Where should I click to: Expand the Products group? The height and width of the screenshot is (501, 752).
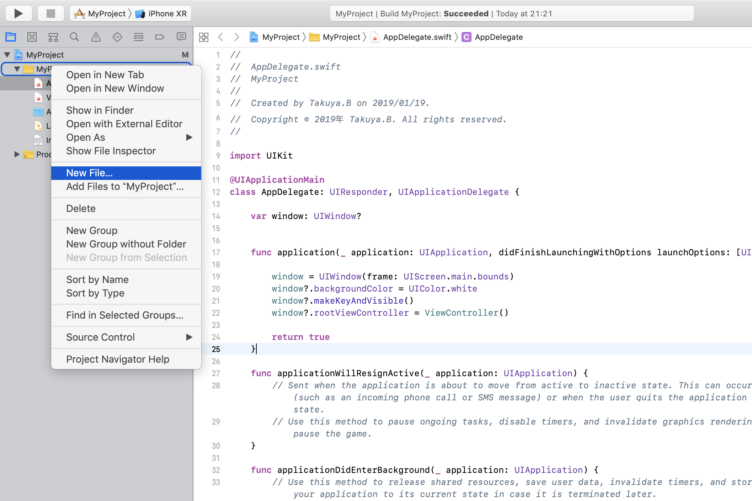(x=17, y=154)
